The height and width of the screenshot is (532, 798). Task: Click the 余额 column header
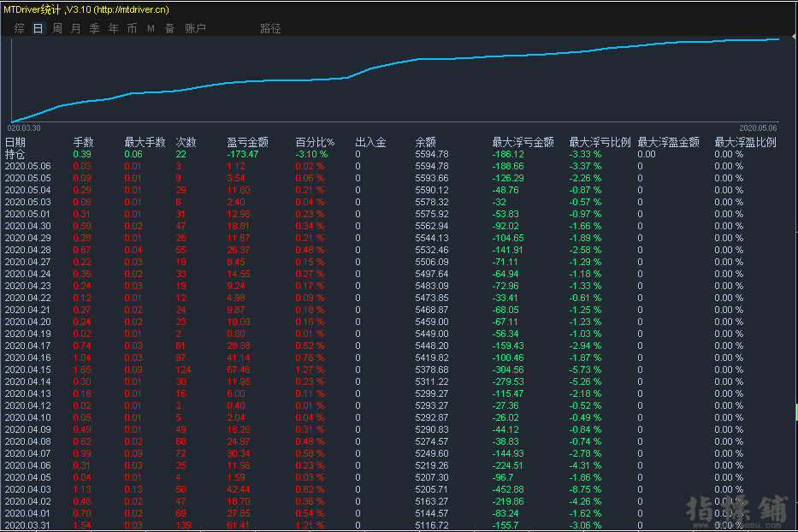tap(425, 143)
